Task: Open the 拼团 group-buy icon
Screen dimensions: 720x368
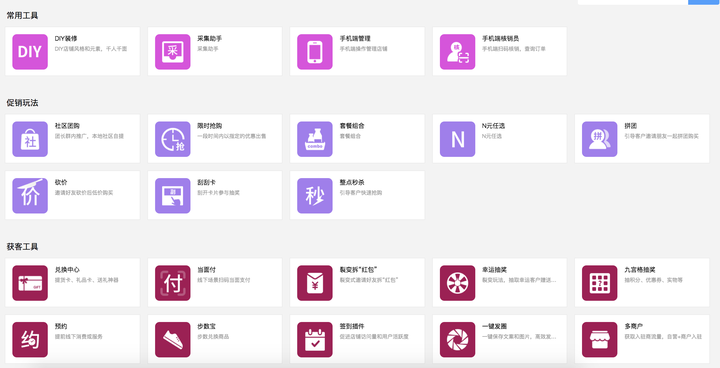Action: [600, 139]
